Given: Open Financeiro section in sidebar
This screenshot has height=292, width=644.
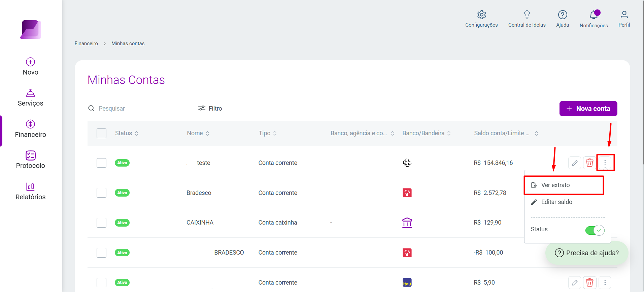Looking at the screenshot, I should click(31, 129).
